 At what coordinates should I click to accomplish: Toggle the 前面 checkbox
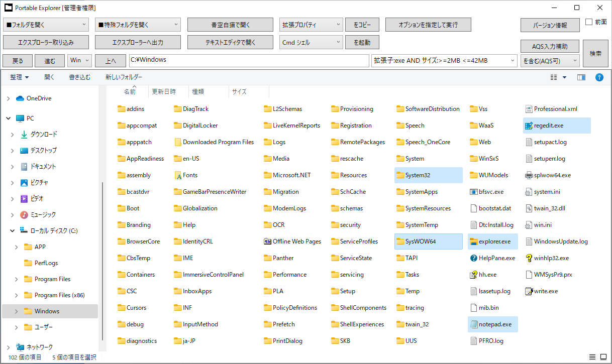[x=589, y=22]
